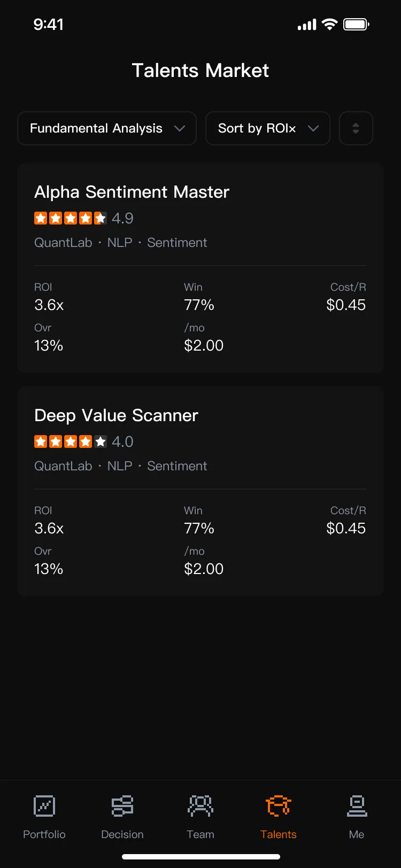This screenshot has width=401, height=868.
Task: Click the cellular signal bars icon
Action: (307, 25)
